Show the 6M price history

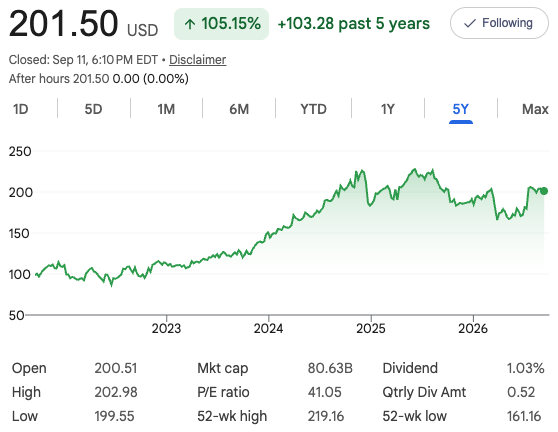(x=239, y=109)
